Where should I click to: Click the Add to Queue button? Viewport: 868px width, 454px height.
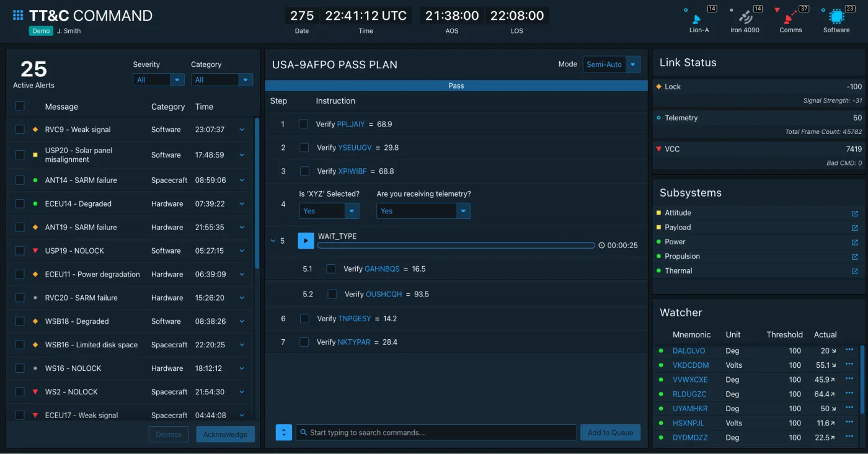coord(610,432)
